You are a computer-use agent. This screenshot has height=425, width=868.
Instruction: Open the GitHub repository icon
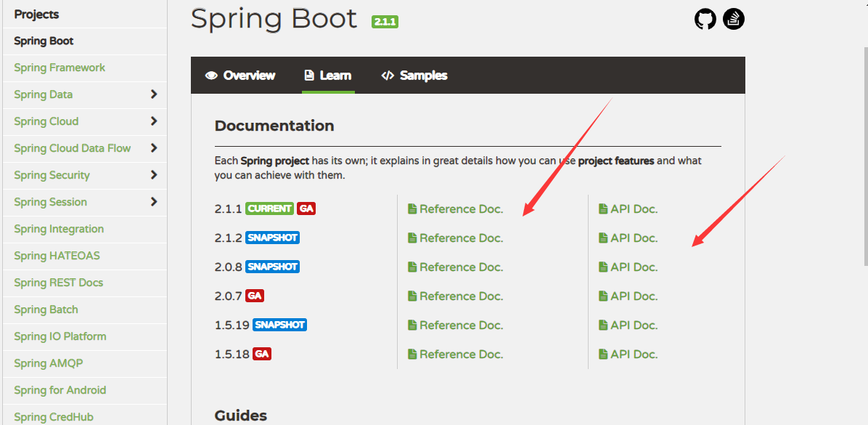[x=705, y=20]
